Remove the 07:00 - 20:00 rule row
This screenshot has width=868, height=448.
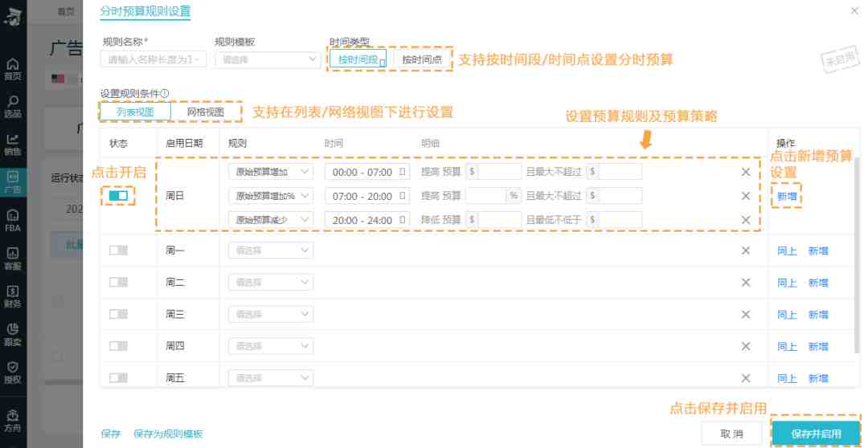pyautogui.click(x=746, y=196)
